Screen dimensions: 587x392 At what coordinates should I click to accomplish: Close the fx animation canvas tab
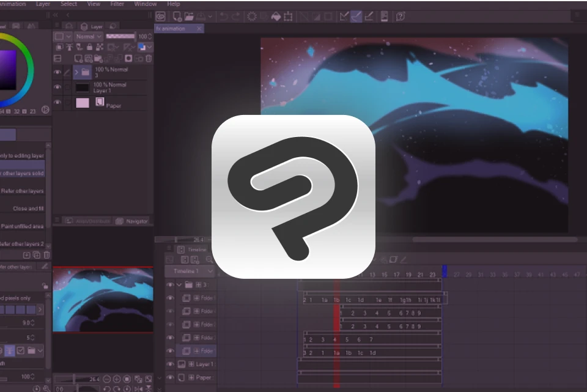(199, 29)
